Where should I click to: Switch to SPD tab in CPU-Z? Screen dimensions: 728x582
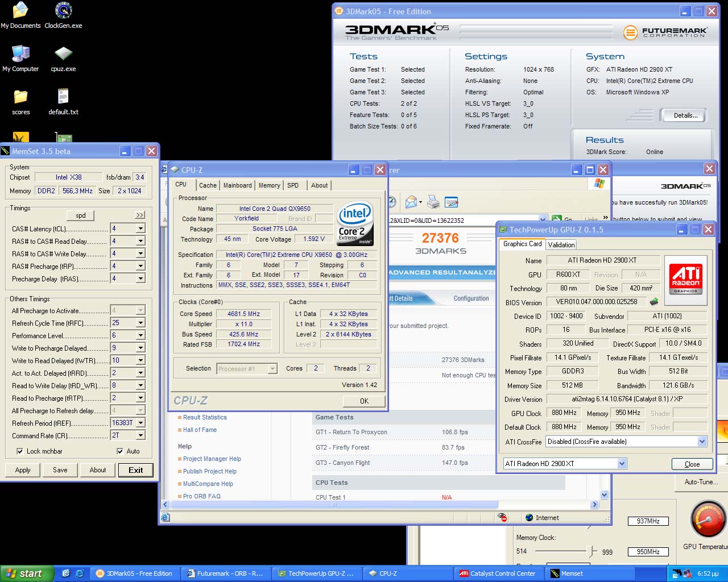(x=293, y=185)
